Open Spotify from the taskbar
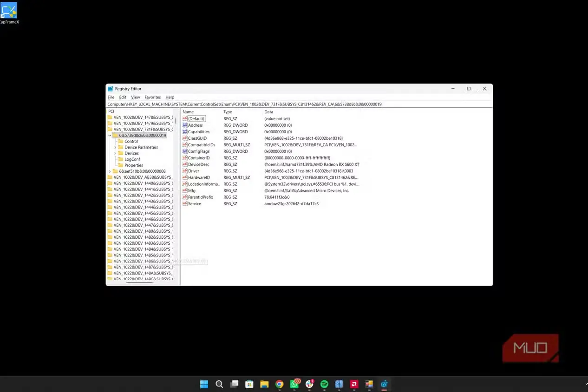This screenshot has height=392, width=588. tap(324, 384)
